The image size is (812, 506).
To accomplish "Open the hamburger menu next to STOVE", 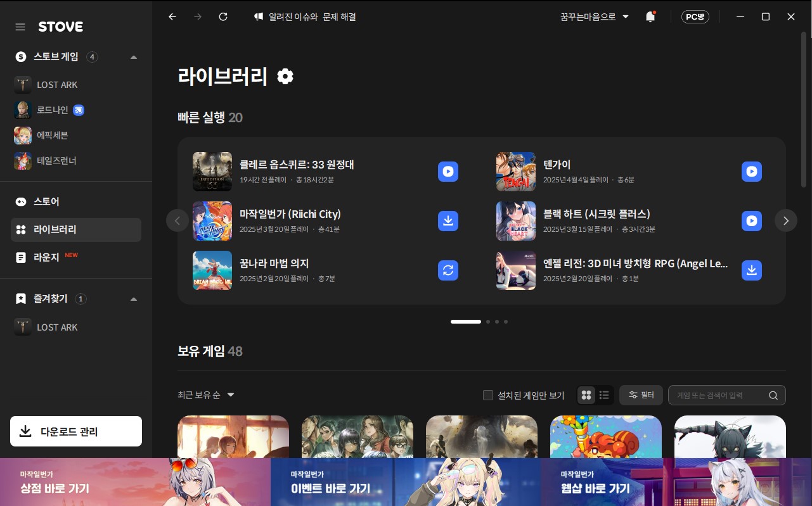I will click(x=20, y=27).
